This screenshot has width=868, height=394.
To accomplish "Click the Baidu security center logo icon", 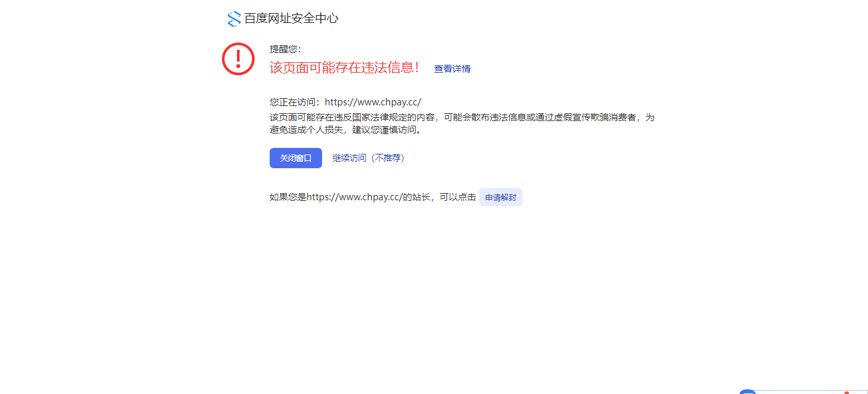I will (234, 19).
